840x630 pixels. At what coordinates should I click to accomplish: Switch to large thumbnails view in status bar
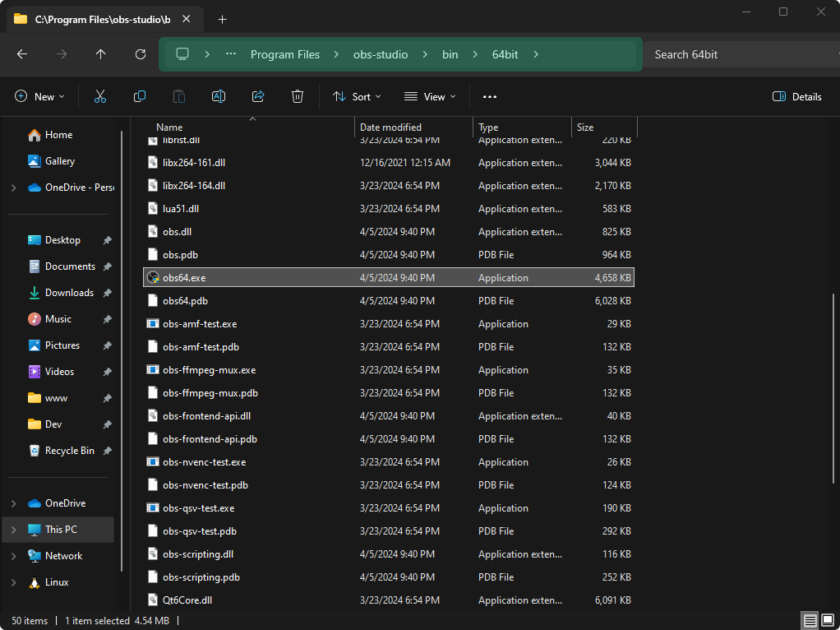click(828, 619)
